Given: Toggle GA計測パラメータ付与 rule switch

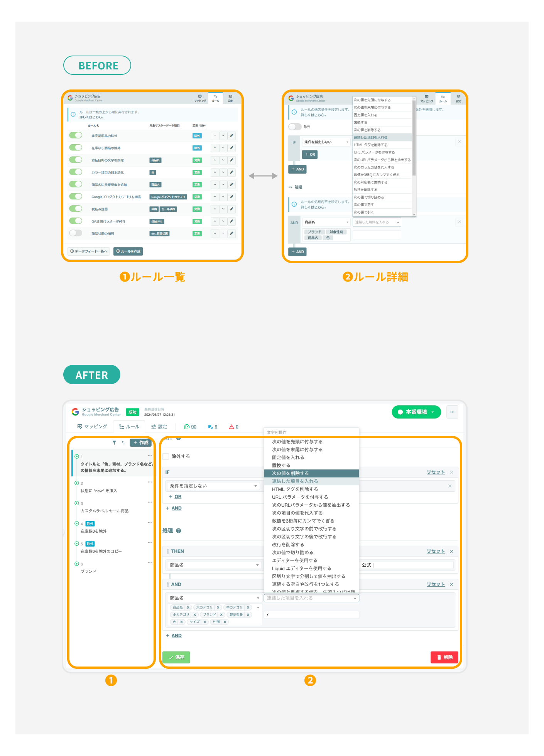Looking at the screenshot, I should coord(76,221).
